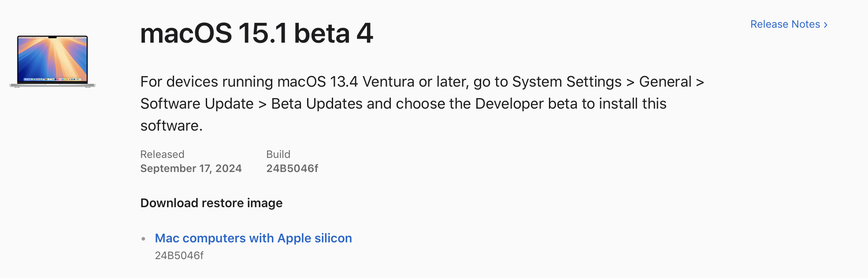This screenshot has width=868, height=278.
Task: Click the colorful Sequoia wallpaper on the MacBook
Action: 52,57
